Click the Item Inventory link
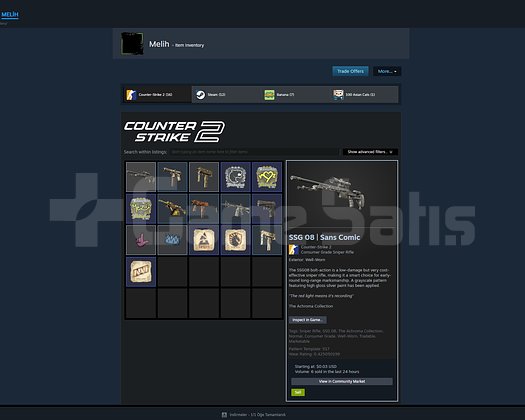 (x=190, y=45)
